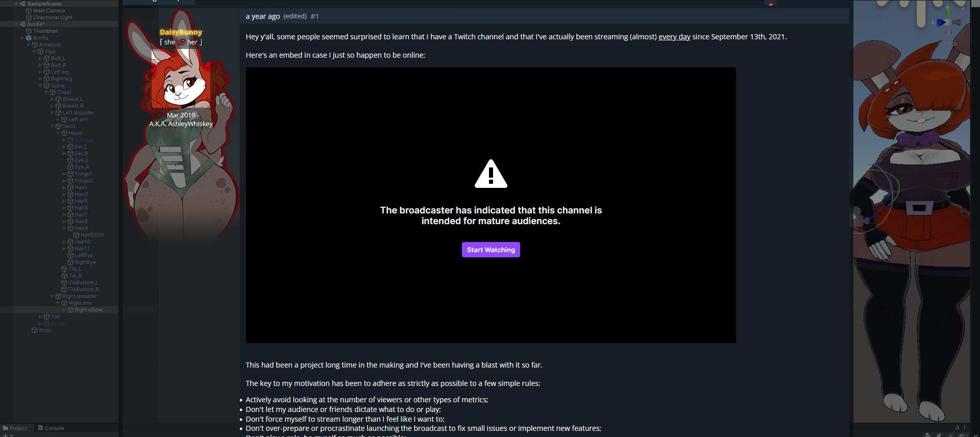Switch to the Console tab
The width and height of the screenshot is (980, 437).
[51, 428]
